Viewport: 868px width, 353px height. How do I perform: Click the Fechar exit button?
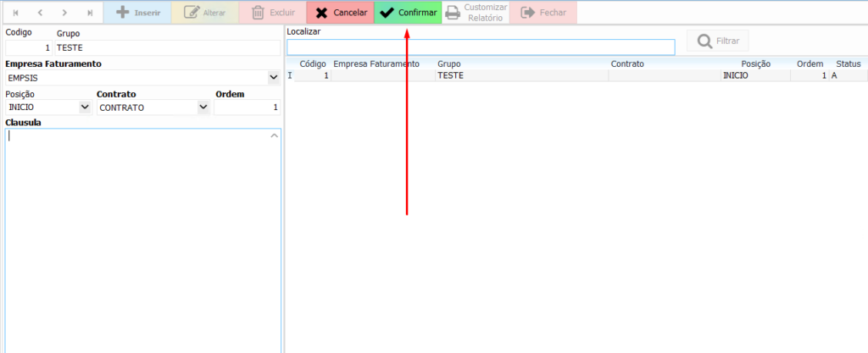click(x=542, y=13)
